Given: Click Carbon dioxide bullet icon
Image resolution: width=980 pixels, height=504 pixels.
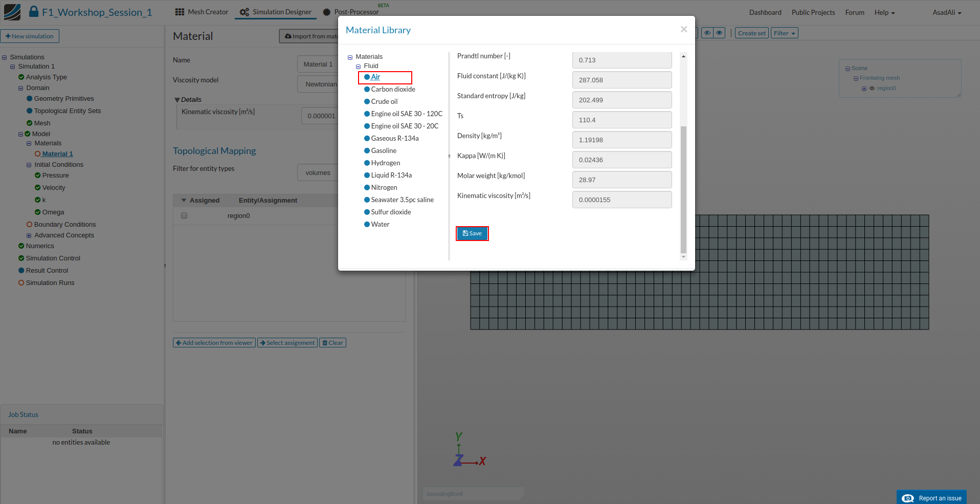Looking at the screenshot, I should 367,89.
